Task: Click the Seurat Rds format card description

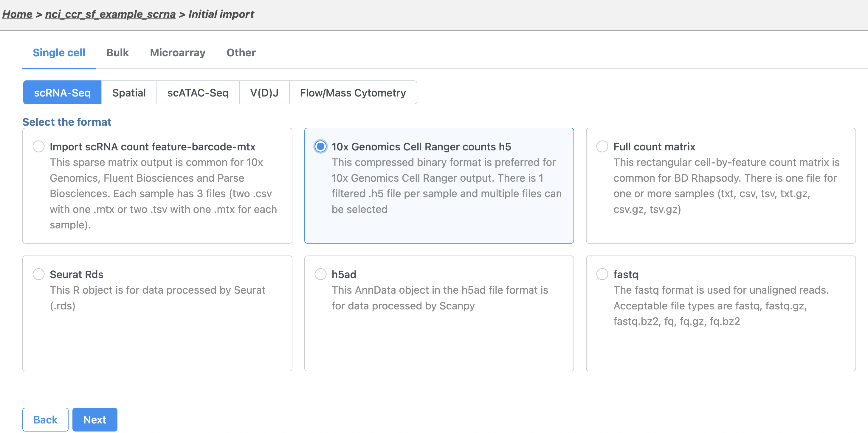Action: (157, 298)
